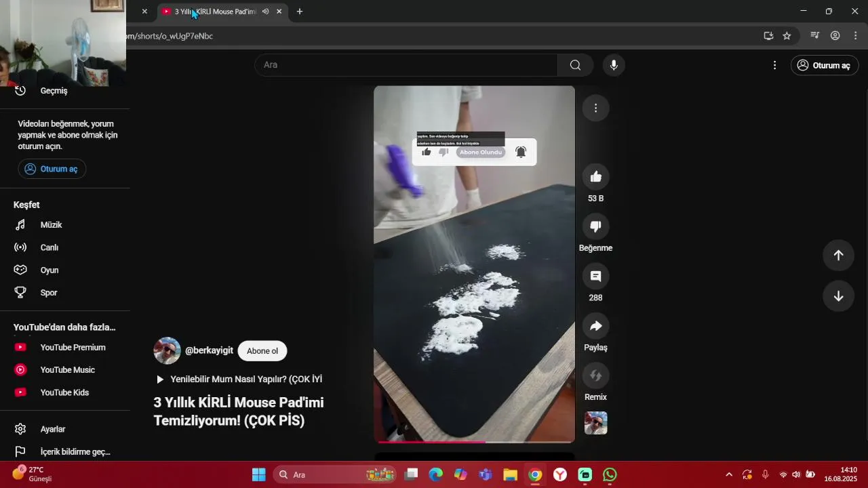The height and width of the screenshot is (488, 868).
Task: Click the install/cast icon in address bar
Action: pyautogui.click(x=768, y=36)
